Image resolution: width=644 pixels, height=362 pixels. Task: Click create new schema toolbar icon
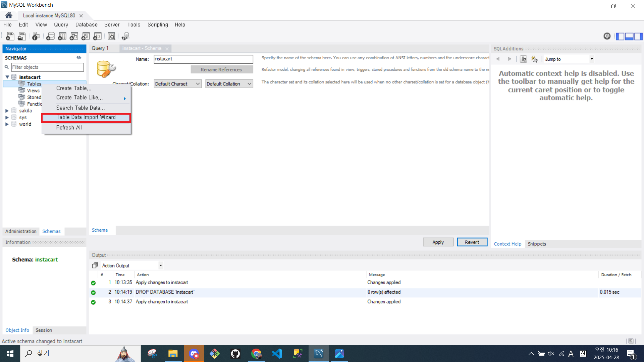[50, 36]
